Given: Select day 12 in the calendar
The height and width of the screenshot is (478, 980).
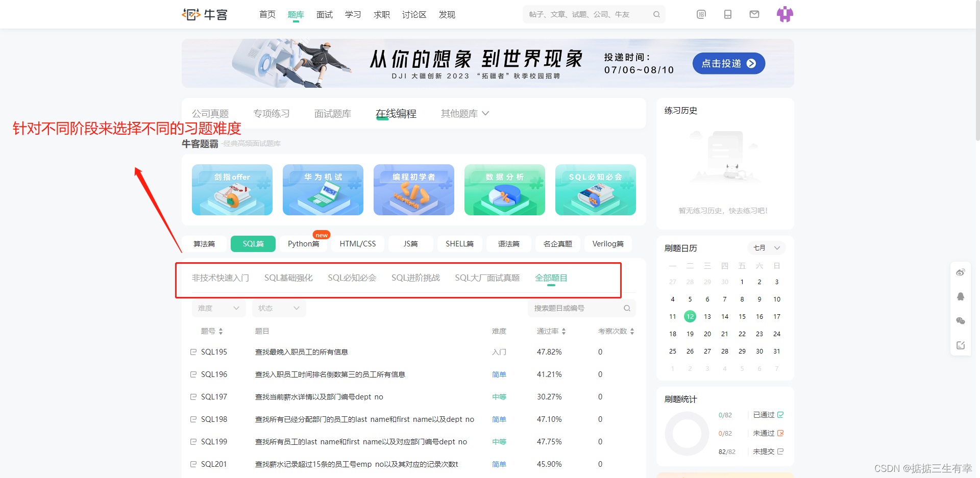Looking at the screenshot, I should pyautogui.click(x=690, y=316).
